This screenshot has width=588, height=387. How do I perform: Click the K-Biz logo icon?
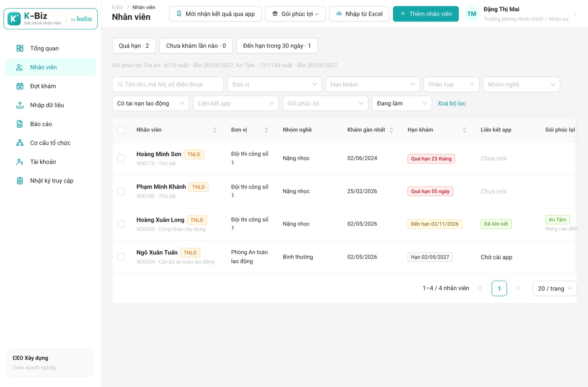click(14, 18)
